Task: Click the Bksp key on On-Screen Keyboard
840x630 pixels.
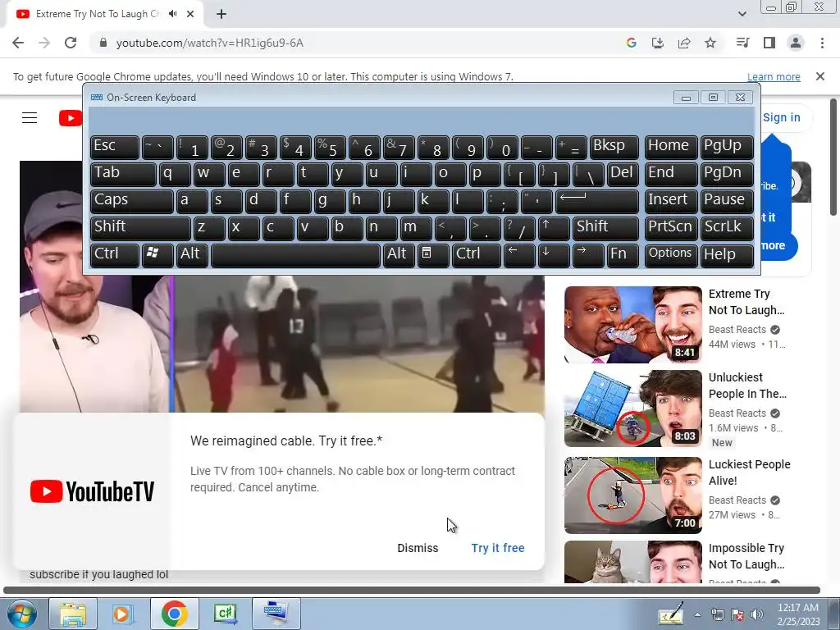Action: pos(614,147)
